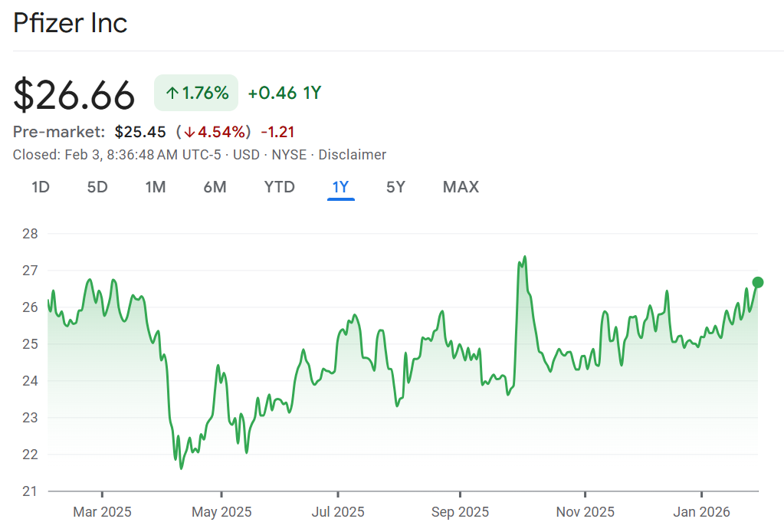The height and width of the screenshot is (532, 784).
Task: Click the chart's highest peak in October
Action: (524, 257)
